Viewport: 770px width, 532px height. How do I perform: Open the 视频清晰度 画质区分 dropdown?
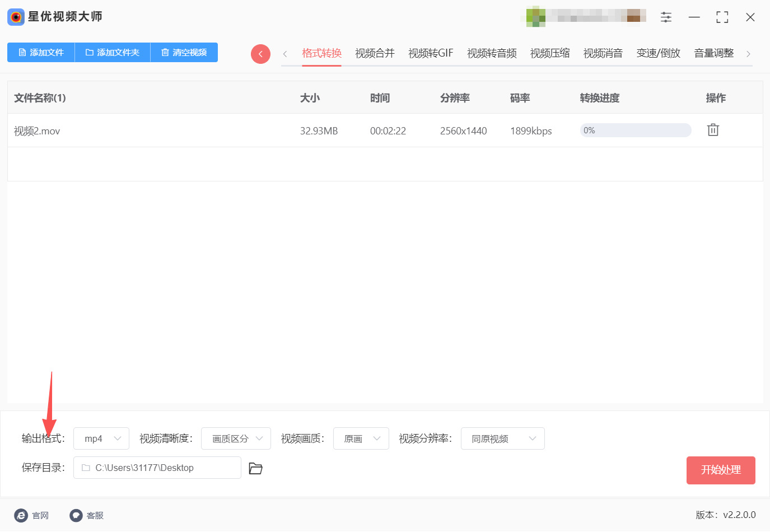(x=236, y=438)
